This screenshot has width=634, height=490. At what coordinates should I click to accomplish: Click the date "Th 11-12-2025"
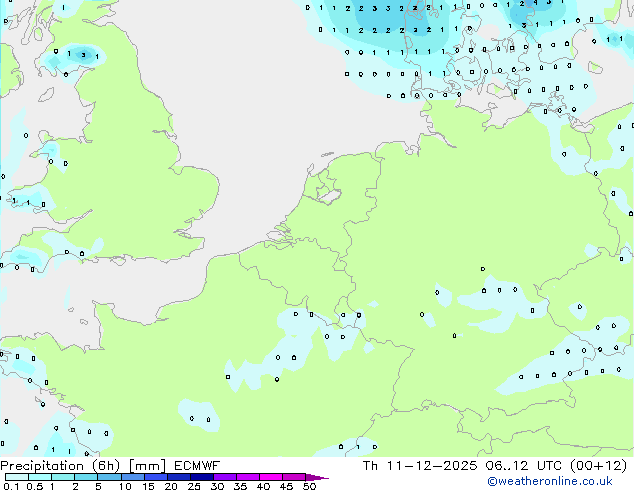420,466
